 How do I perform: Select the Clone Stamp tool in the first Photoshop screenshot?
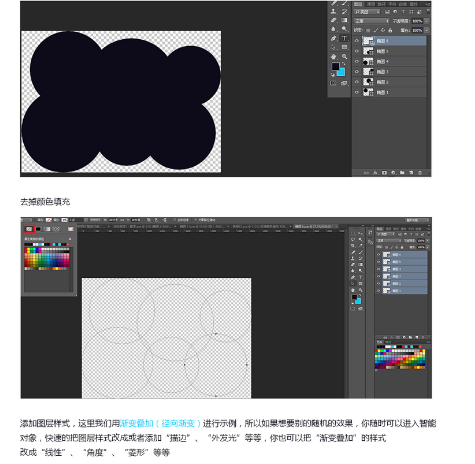click(333, 11)
